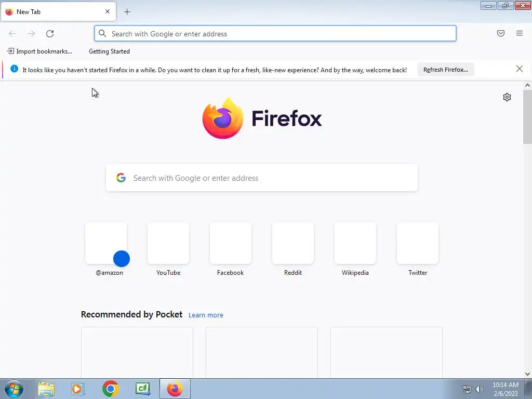Click Learn more link beside Pocket heading
The height and width of the screenshot is (399, 532).
click(x=206, y=315)
